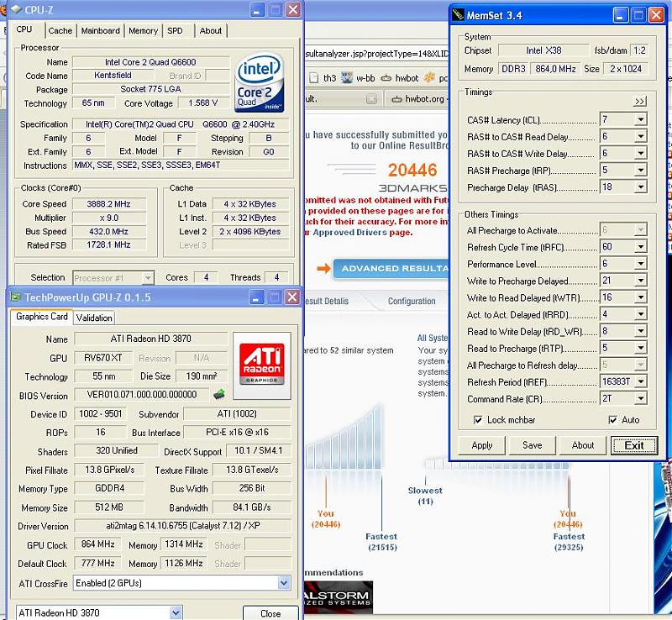Click the Core Speed value 3888.2 MHz
Screen dimensions: 672x620
[109, 204]
